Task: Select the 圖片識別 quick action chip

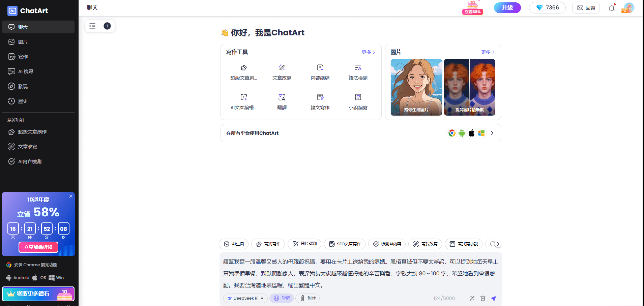Action: pyautogui.click(x=304, y=244)
